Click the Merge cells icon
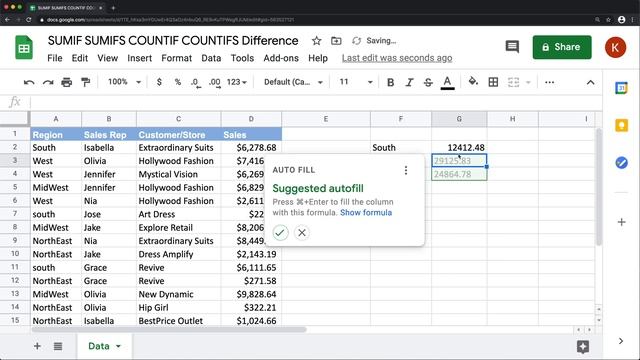Image resolution: width=640 pixels, height=360 pixels. point(513,82)
